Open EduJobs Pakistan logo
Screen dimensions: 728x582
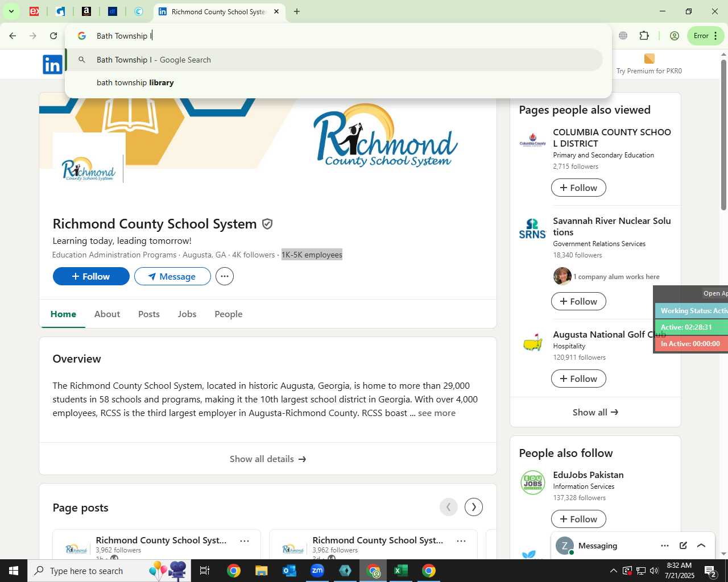[x=533, y=483]
